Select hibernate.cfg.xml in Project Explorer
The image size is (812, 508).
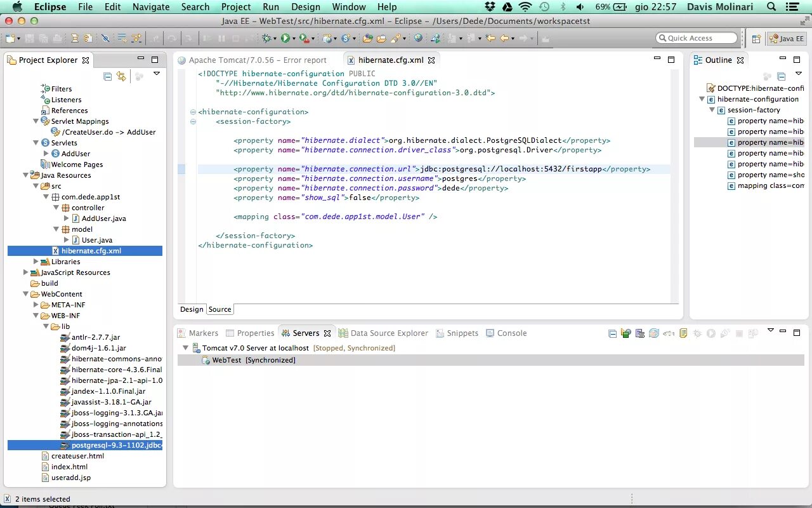tap(84, 251)
